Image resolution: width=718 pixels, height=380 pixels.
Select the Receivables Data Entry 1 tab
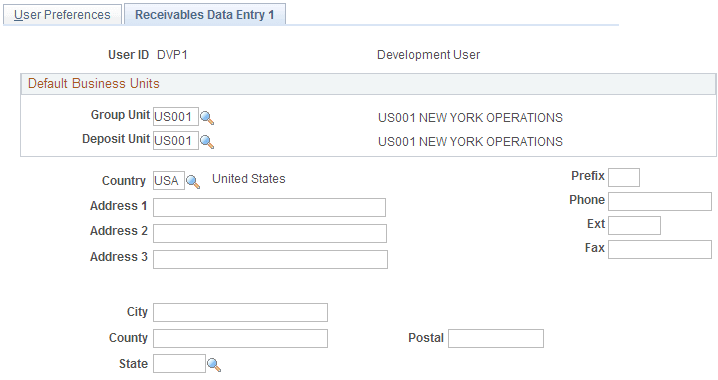[x=205, y=15]
